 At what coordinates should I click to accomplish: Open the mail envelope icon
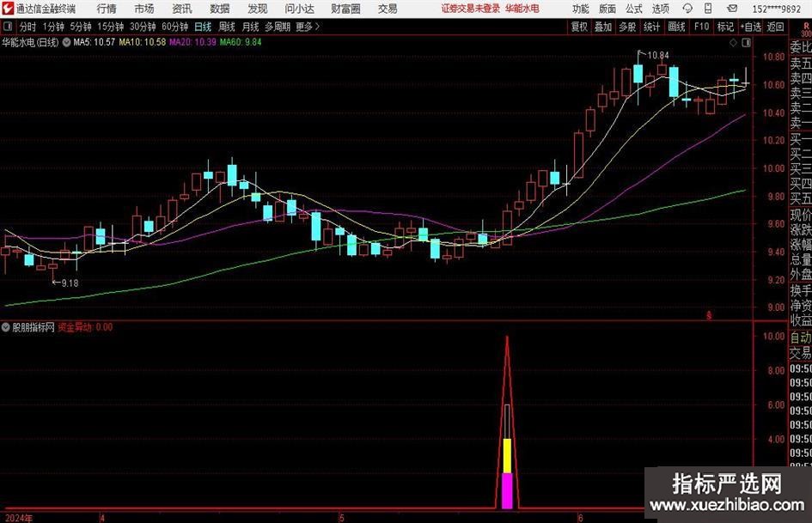coord(732,9)
